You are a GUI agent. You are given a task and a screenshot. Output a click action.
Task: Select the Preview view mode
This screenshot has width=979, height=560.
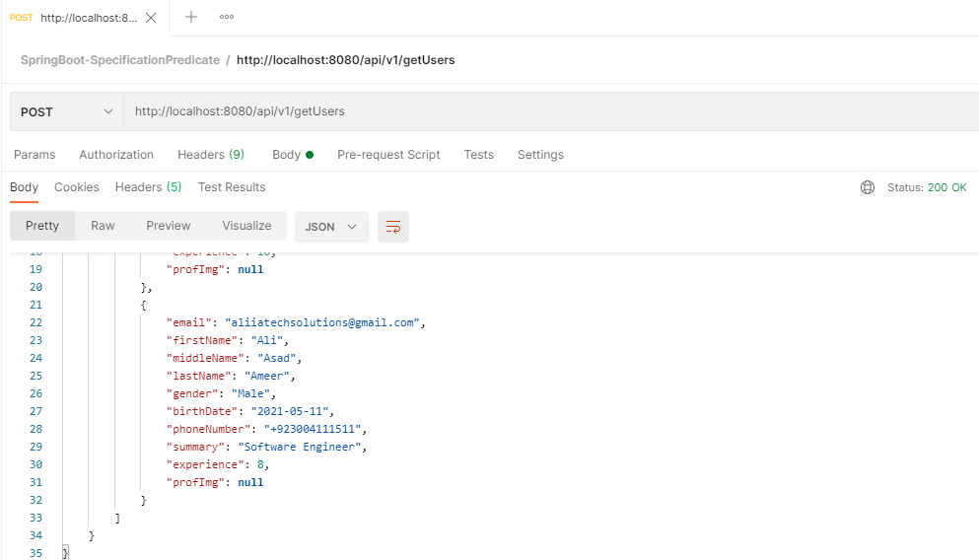click(x=168, y=226)
